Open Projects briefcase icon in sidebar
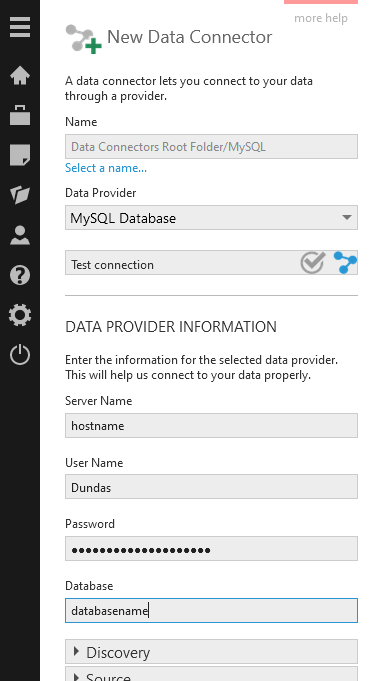The height and width of the screenshot is (681, 381). (x=20, y=115)
